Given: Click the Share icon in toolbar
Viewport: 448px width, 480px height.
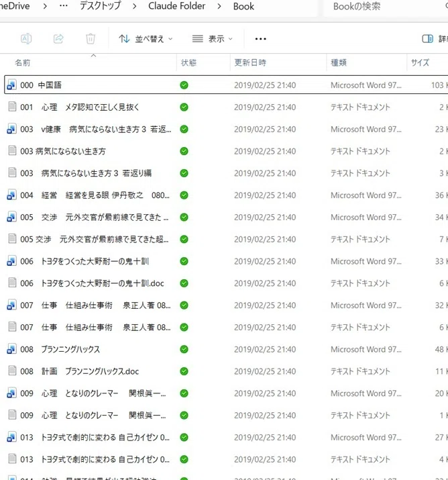Looking at the screenshot, I should [x=58, y=38].
